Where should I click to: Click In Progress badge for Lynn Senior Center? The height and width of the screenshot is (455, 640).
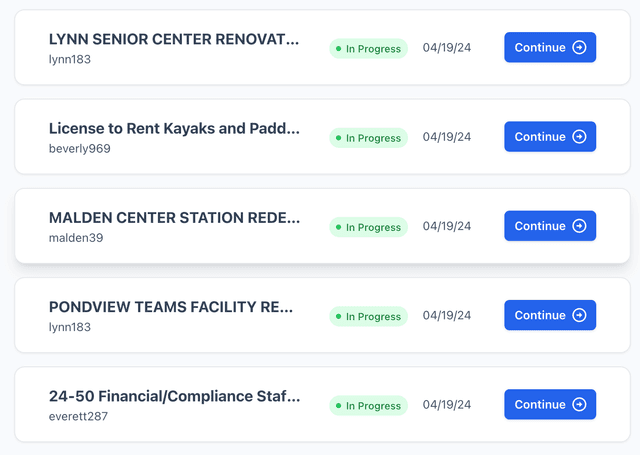pyautogui.click(x=368, y=49)
